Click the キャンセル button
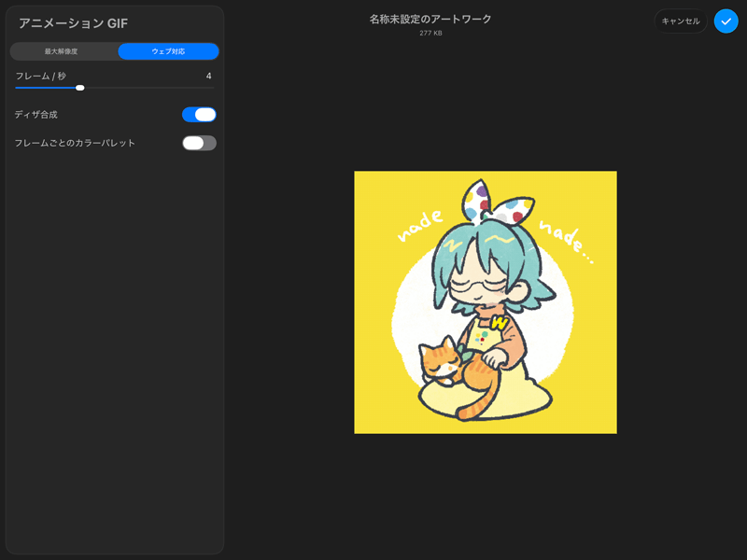 681,21
